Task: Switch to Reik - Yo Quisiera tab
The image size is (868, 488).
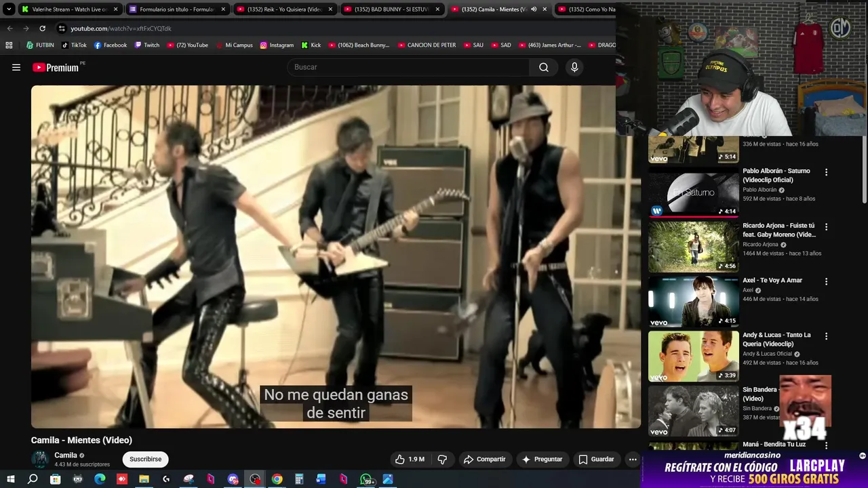Action: point(284,9)
